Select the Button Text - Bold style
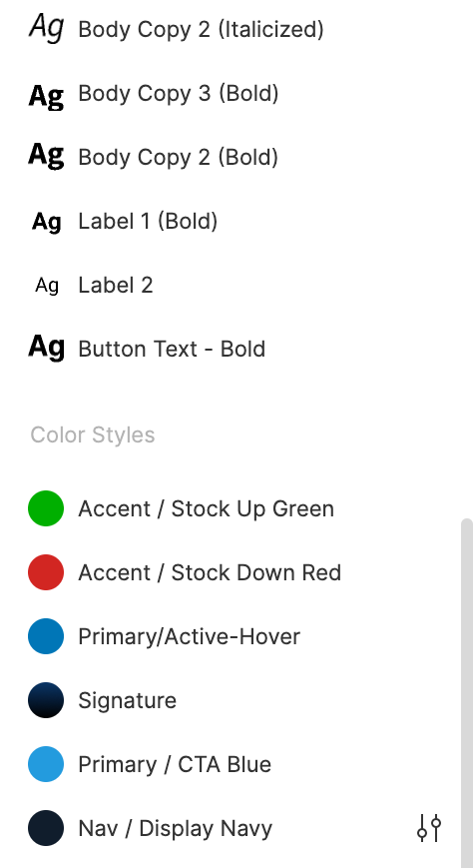475x868 pixels. (172, 350)
